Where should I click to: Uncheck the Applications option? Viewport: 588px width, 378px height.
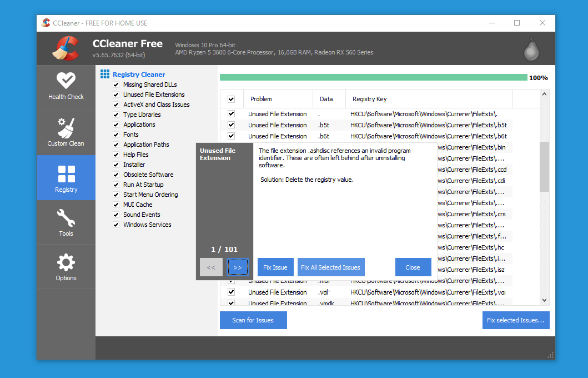(x=116, y=125)
